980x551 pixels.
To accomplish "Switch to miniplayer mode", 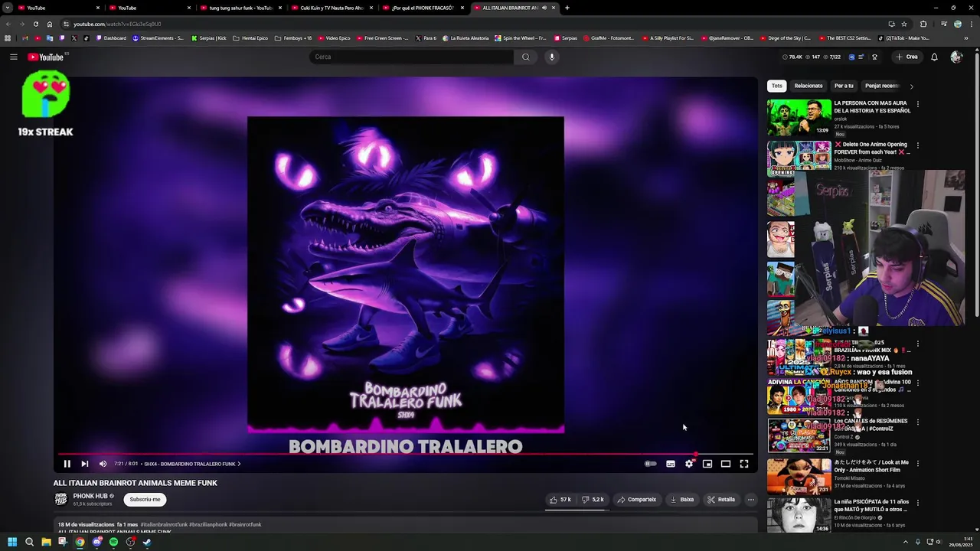I will [x=707, y=464].
